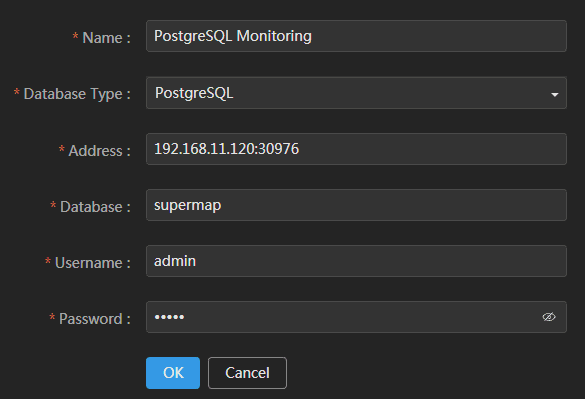Click the Address field with 192.168.11.120:30976
This screenshot has width=585, height=399.
pos(356,149)
